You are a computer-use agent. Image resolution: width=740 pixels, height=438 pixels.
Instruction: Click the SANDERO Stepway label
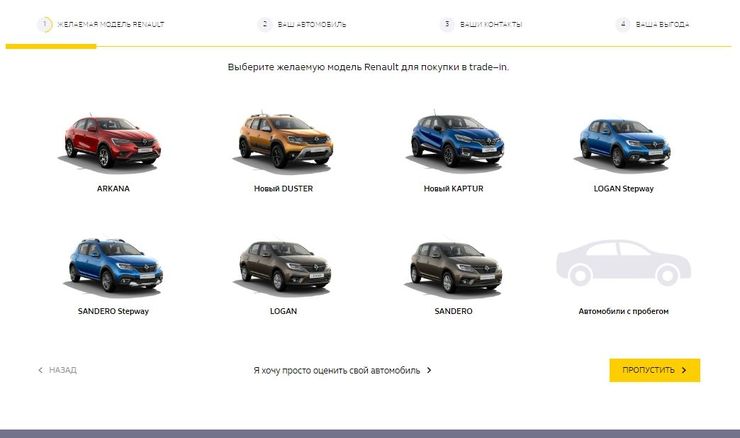[x=113, y=311]
